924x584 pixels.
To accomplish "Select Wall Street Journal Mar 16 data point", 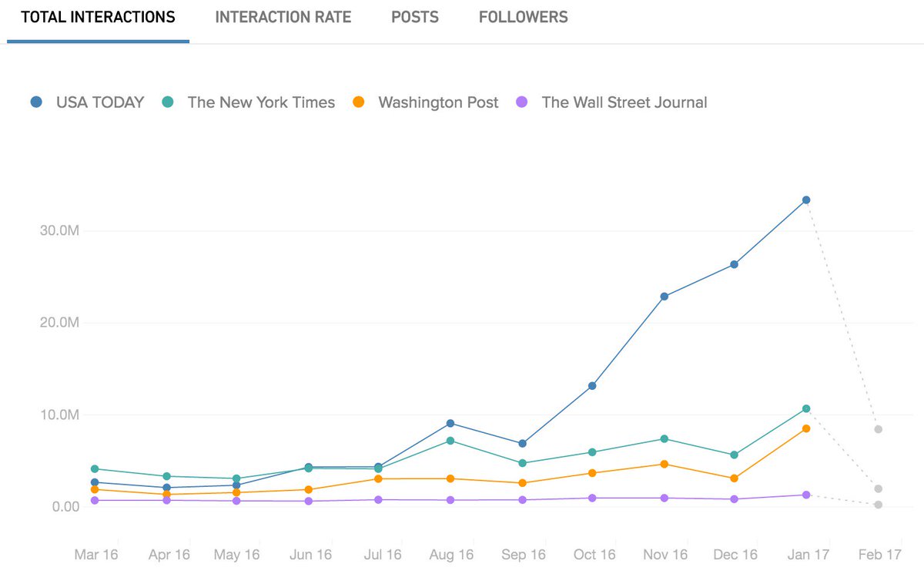I will [95, 500].
